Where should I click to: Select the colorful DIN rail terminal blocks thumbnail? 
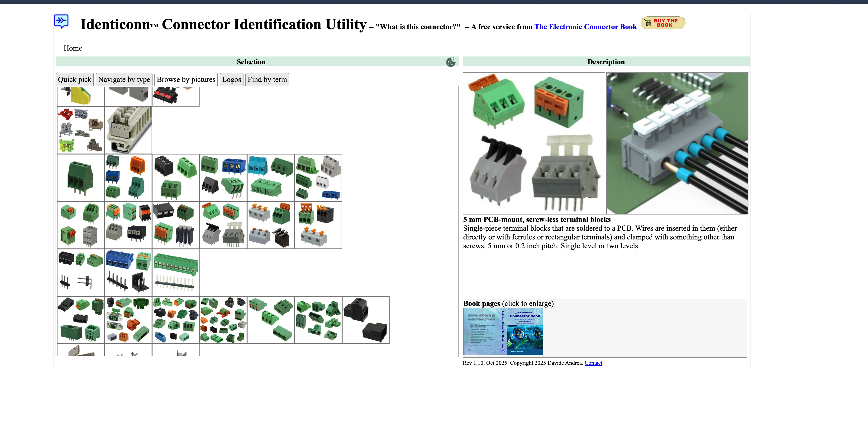81,130
